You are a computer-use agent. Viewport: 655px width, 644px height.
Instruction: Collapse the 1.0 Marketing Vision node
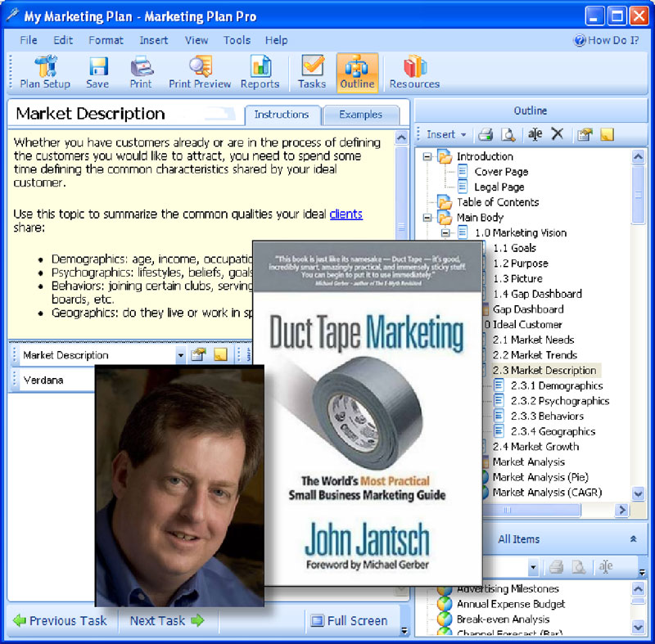pyautogui.click(x=445, y=233)
